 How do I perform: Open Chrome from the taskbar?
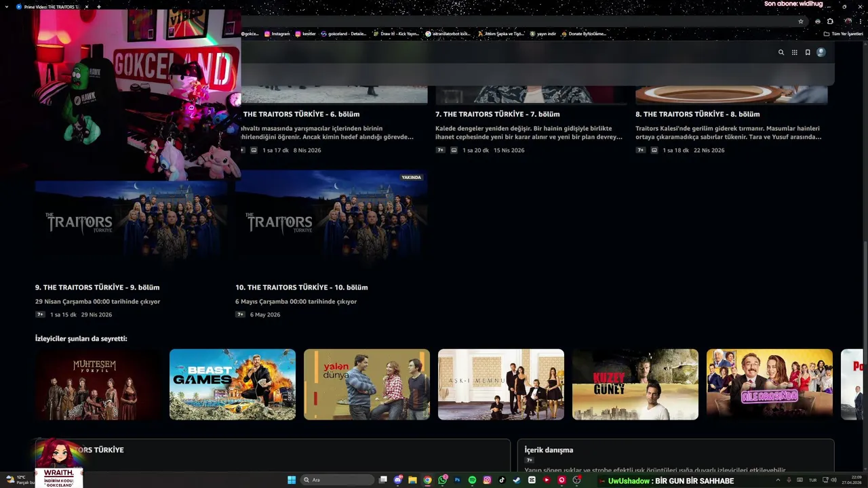pyautogui.click(x=427, y=480)
